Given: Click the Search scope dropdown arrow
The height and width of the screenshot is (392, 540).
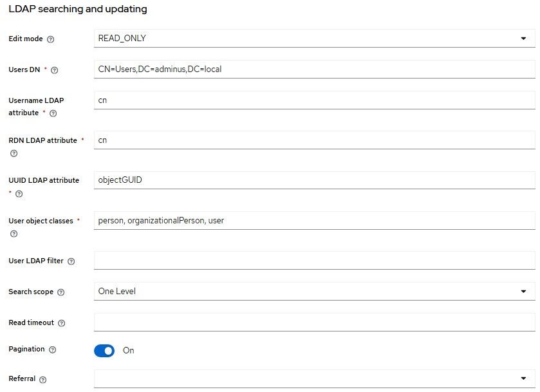Looking at the screenshot, I should 523,292.
